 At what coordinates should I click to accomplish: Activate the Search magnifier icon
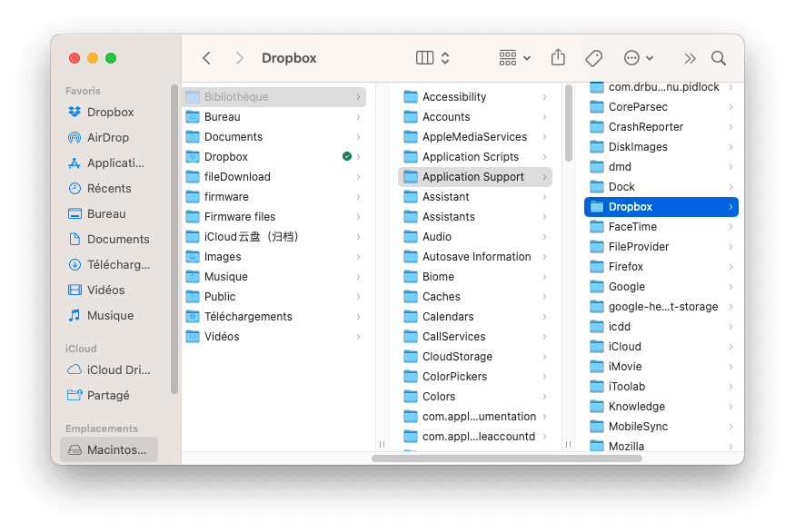pos(718,57)
